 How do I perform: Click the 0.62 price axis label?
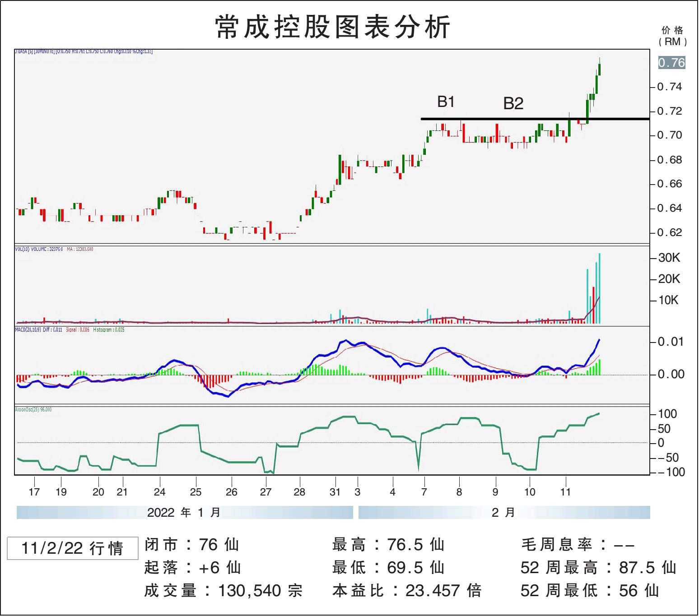670,232
